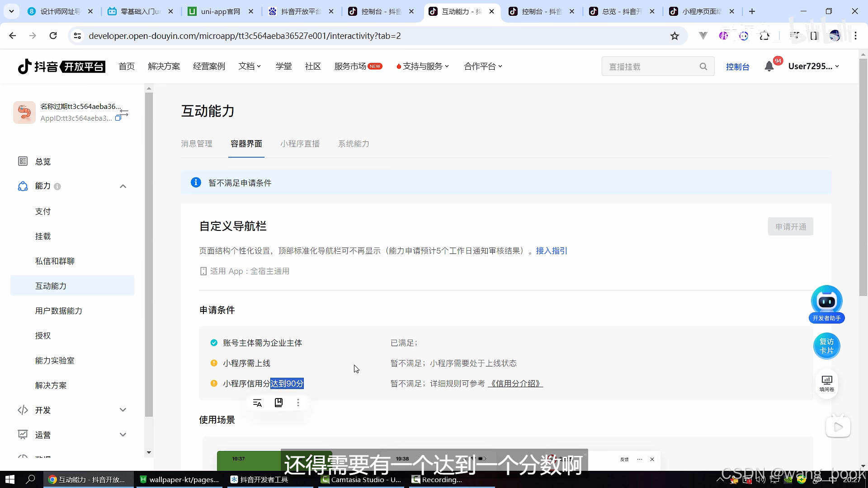
Task: Expand the 支持与服务 dropdown
Action: click(x=423, y=66)
